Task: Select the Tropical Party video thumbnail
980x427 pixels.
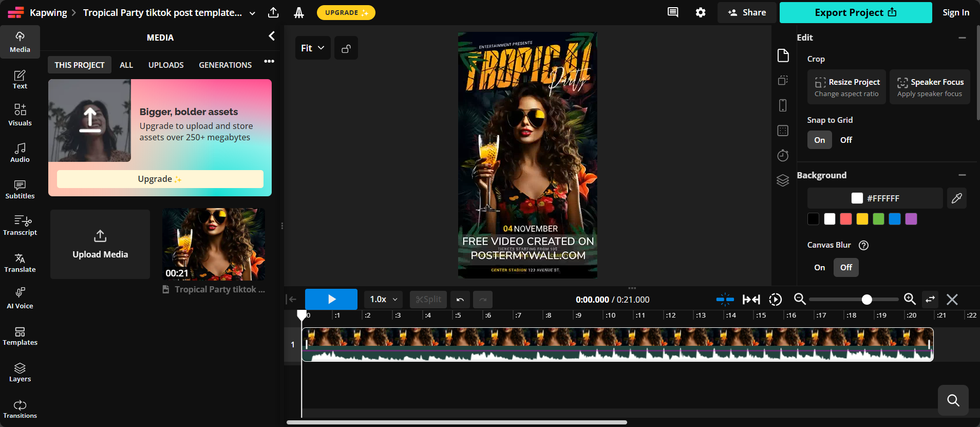Action: [x=214, y=244]
